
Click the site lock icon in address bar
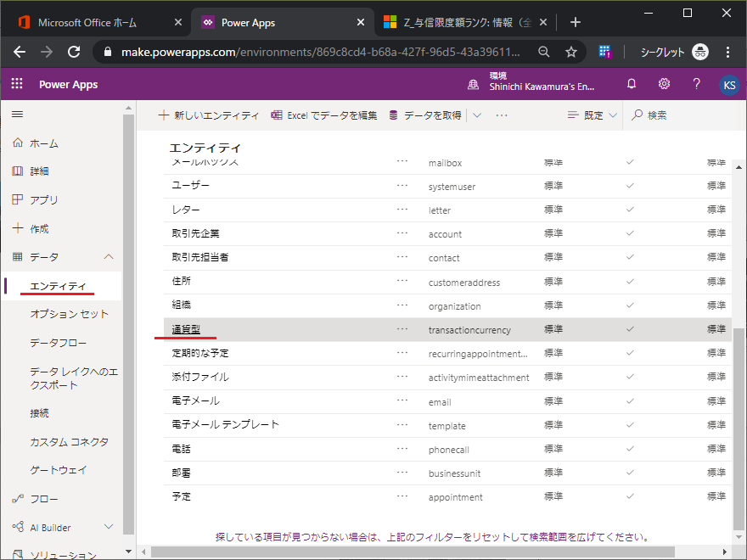(108, 52)
